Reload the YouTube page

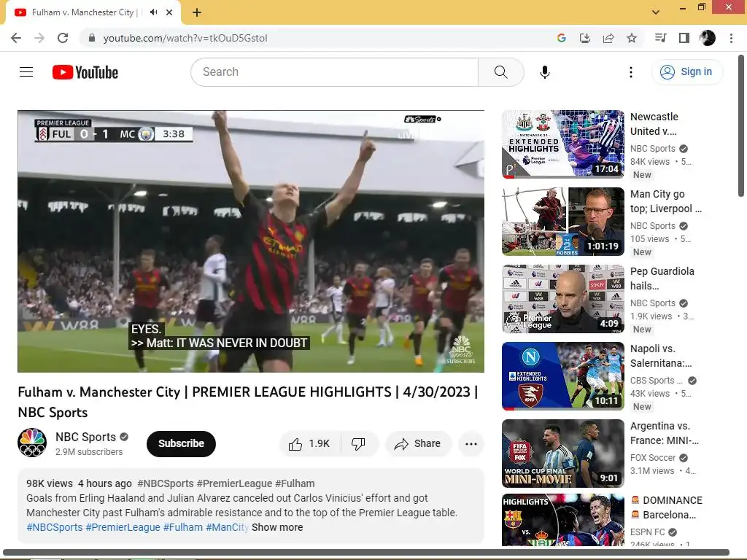pos(63,38)
